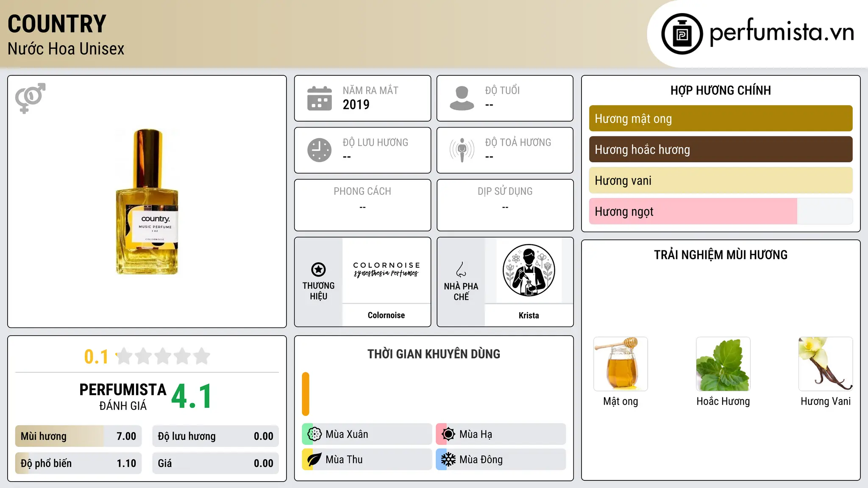Image resolution: width=868 pixels, height=488 pixels.
Task: Click the snowflake icon for Mùa Đông
Action: click(448, 459)
